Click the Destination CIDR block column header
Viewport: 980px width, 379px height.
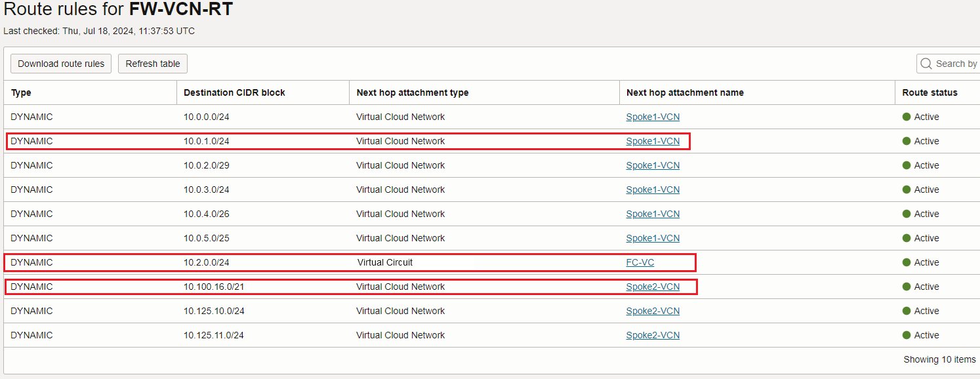[x=234, y=92]
